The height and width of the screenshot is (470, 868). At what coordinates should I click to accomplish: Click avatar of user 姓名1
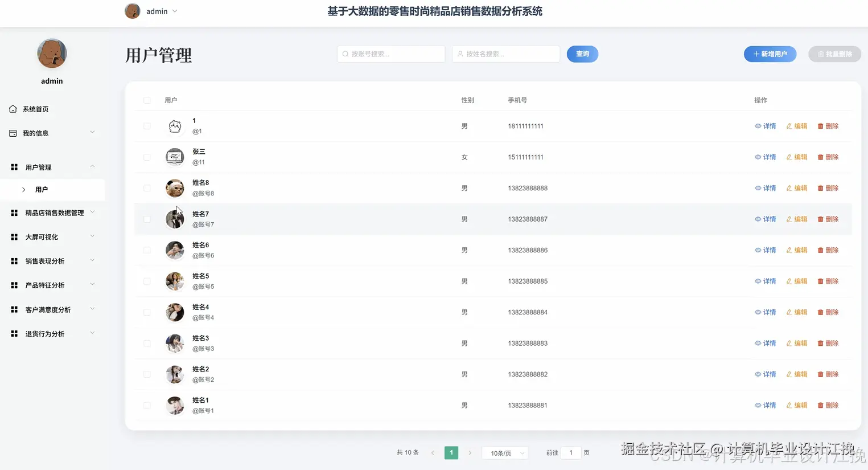[175, 405]
